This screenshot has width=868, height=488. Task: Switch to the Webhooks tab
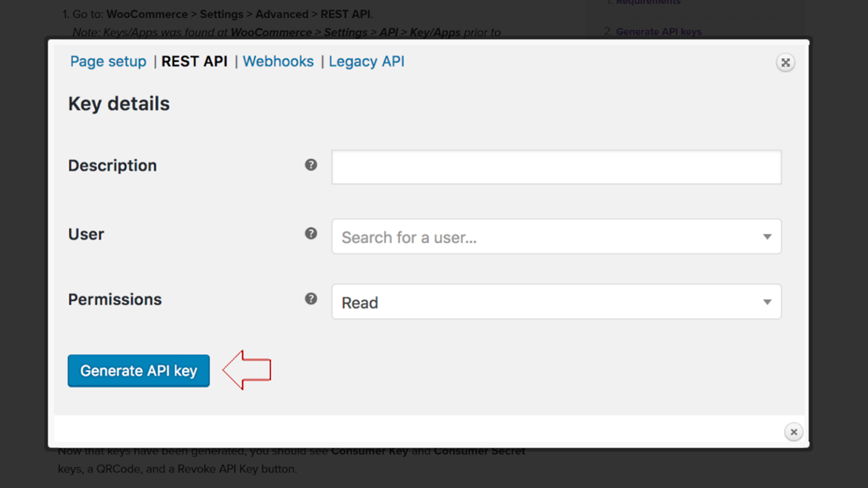click(278, 62)
